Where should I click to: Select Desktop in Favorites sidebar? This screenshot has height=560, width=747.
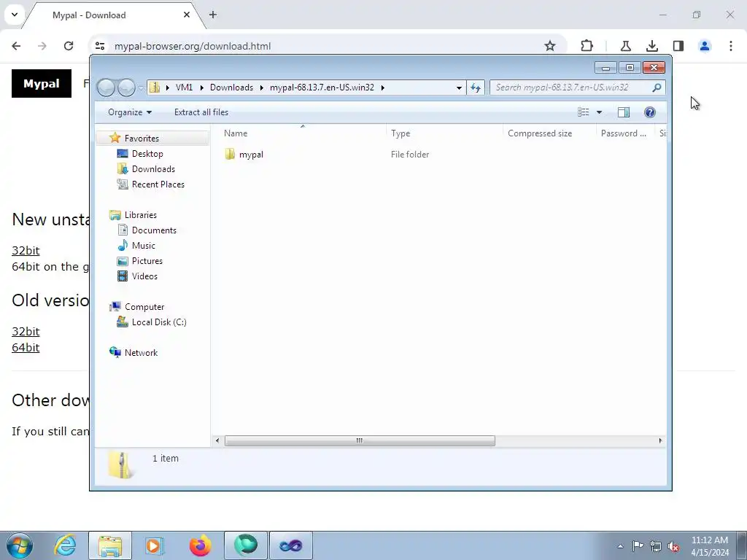[x=147, y=154]
